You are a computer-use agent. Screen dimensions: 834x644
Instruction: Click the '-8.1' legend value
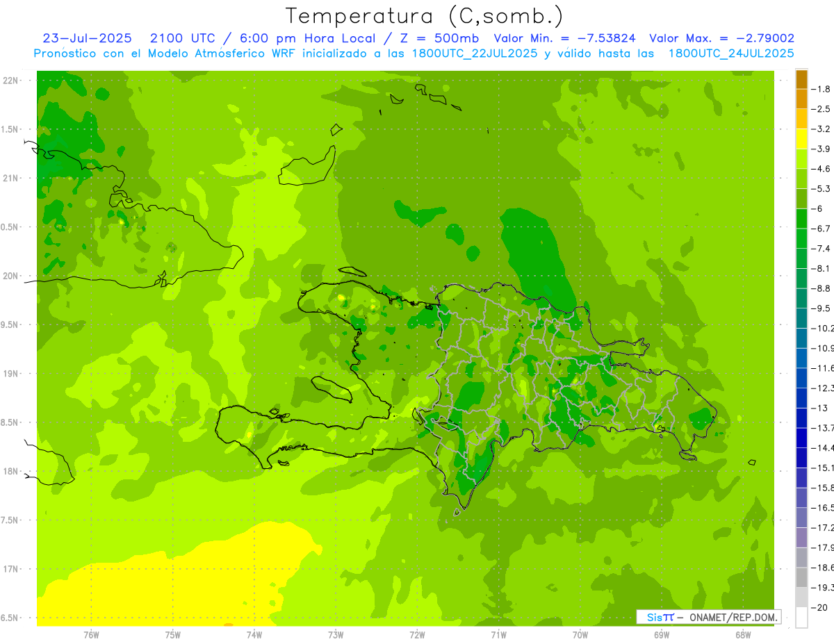tap(821, 268)
